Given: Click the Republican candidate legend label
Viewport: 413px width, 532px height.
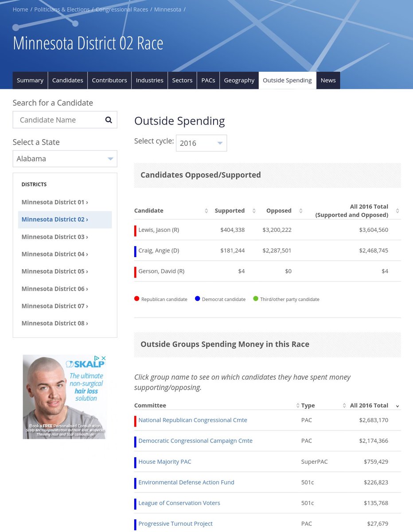Looking at the screenshot, I should [x=164, y=299].
